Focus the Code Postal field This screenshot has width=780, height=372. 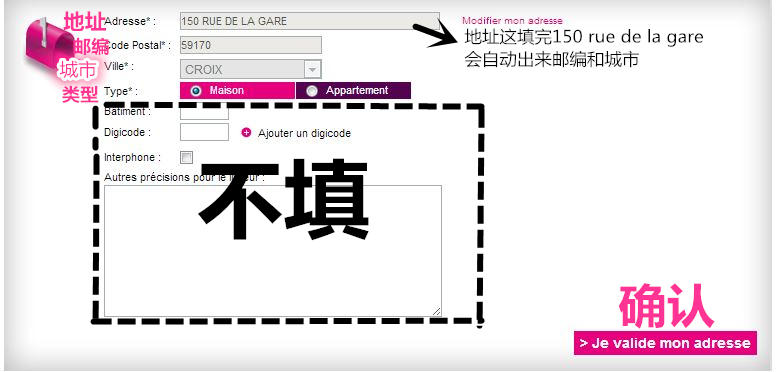click(251, 45)
